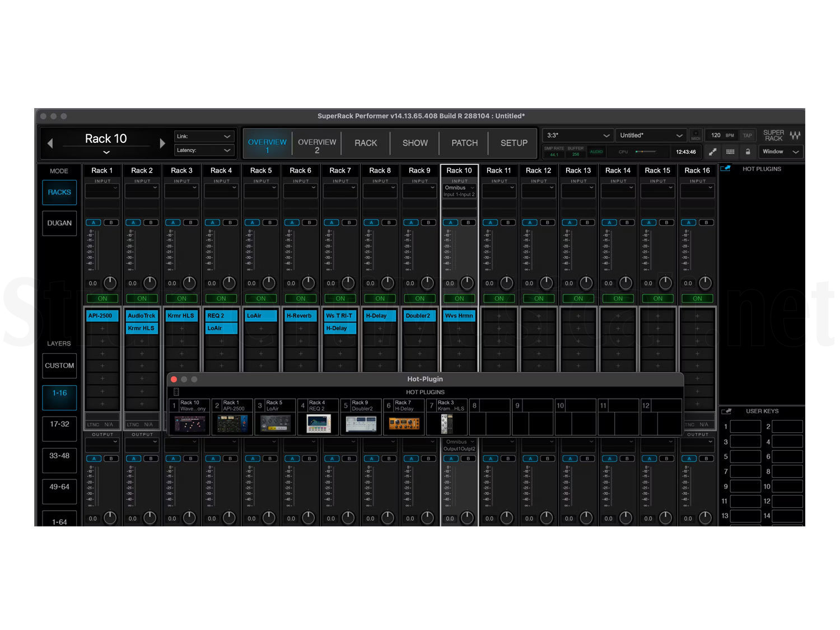Click the unlock padlock icon in the toolbar
Screen dimensions: 840x630
tap(748, 152)
